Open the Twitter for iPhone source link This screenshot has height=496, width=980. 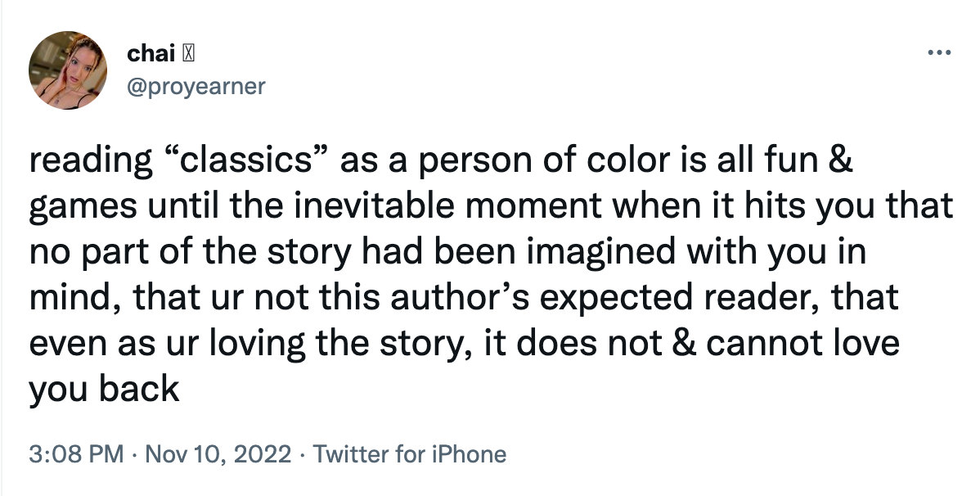click(x=409, y=453)
